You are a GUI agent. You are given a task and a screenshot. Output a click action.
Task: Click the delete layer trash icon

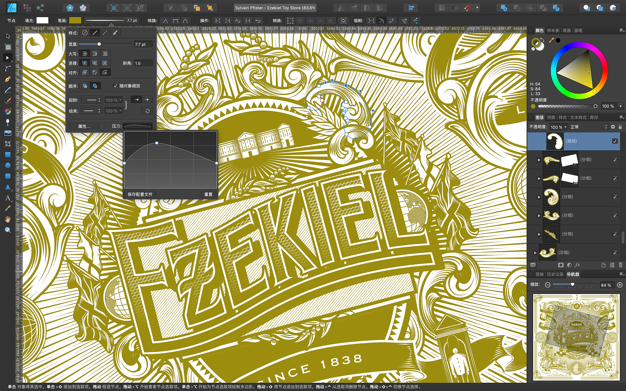point(620,265)
